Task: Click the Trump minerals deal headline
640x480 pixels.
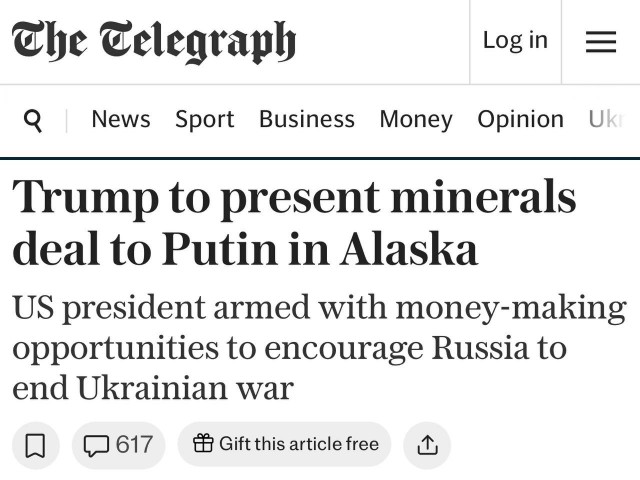Action: pos(294,222)
